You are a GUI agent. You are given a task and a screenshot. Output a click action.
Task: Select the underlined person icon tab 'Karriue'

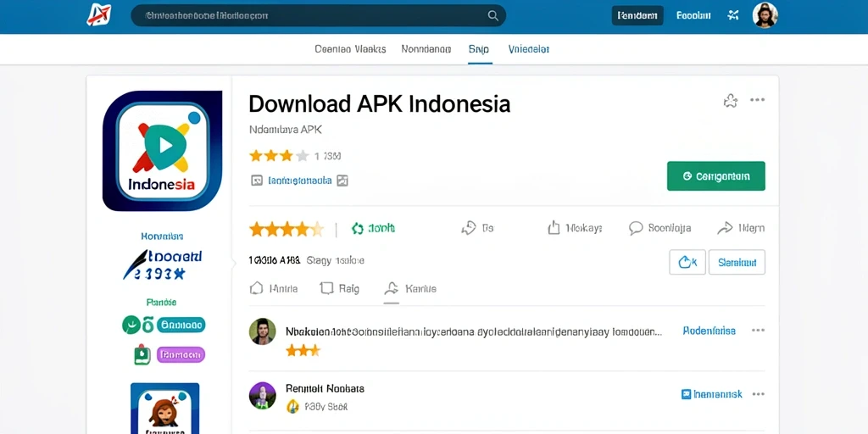410,288
